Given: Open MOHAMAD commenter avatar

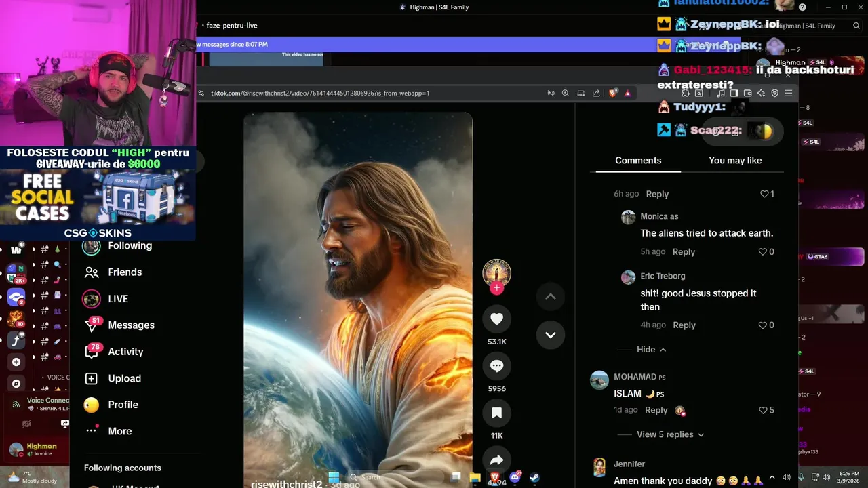Looking at the screenshot, I should pos(599,380).
